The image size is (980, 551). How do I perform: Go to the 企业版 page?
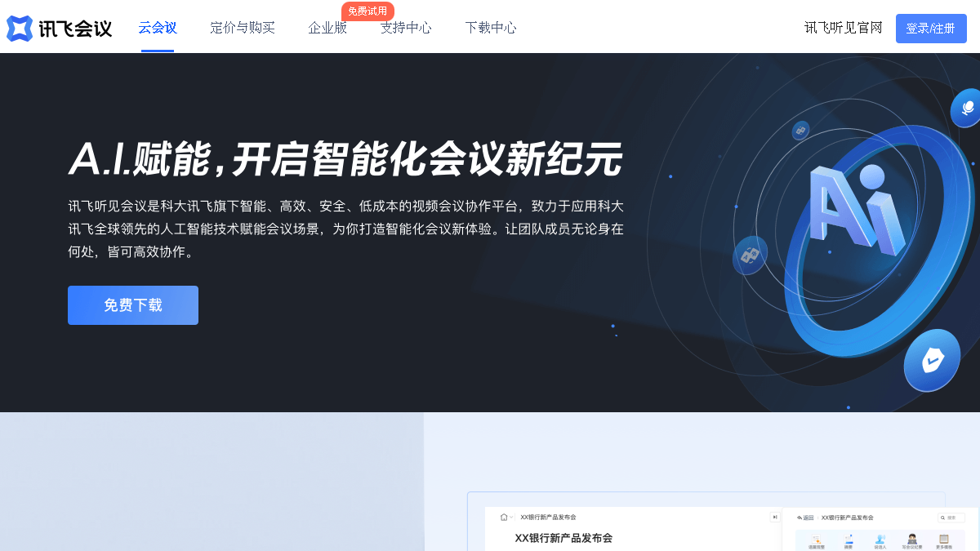[327, 28]
